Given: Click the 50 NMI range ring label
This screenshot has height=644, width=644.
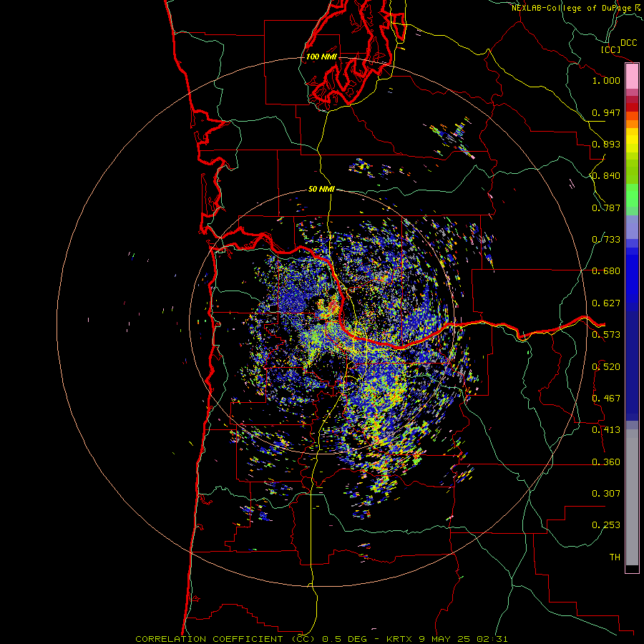Looking at the screenshot, I should tap(321, 189).
